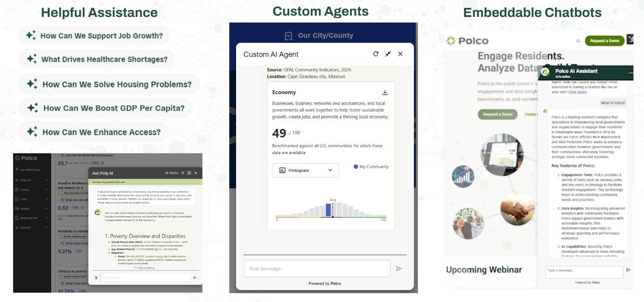Expand the Track chevron in sidebar
The width and height of the screenshot is (644, 302).
[x=47, y=199]
